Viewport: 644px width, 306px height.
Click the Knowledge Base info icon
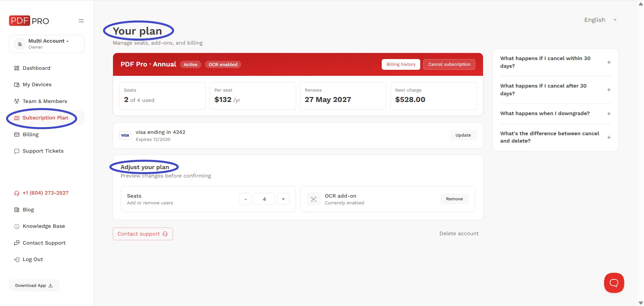click(x=17, y=226)
